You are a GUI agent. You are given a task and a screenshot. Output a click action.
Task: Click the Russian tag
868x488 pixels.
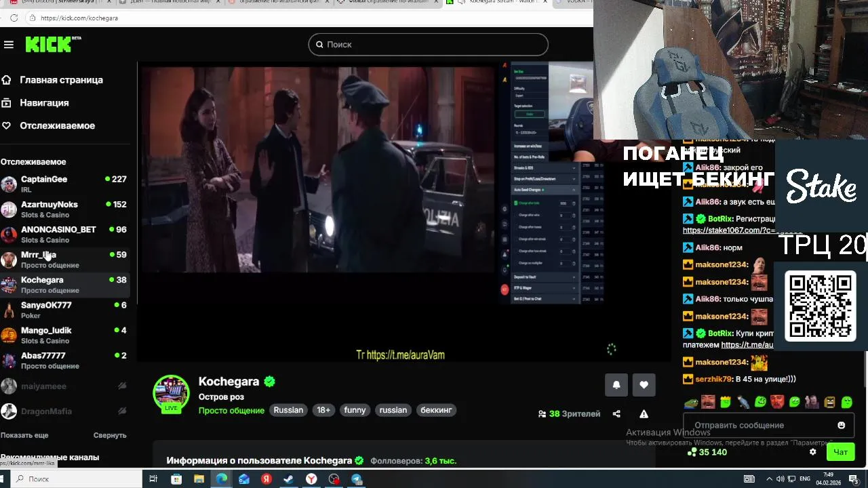[288, 410]
